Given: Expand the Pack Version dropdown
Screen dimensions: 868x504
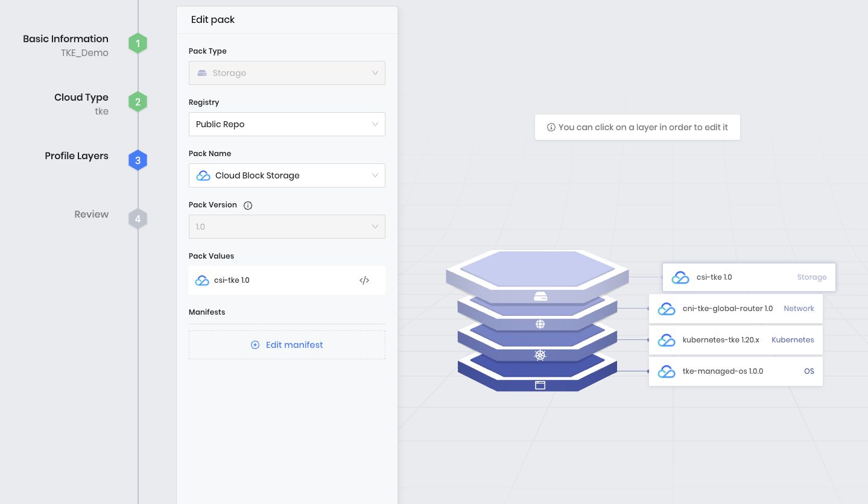Looking at the screenshot, I should (287, 226).
